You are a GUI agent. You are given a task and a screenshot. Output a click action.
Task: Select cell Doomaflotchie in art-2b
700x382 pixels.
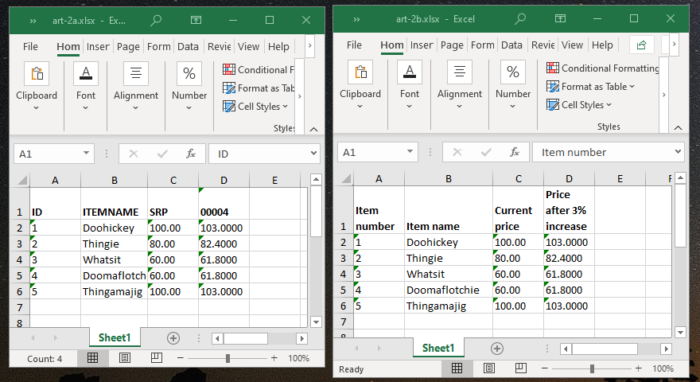click(x=448, y=290)
